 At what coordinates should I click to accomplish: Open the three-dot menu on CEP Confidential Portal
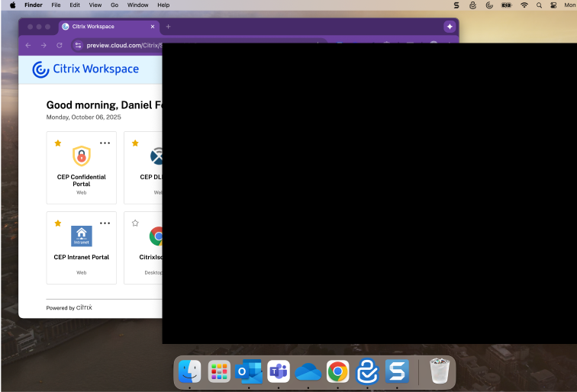tap(105, 143)
